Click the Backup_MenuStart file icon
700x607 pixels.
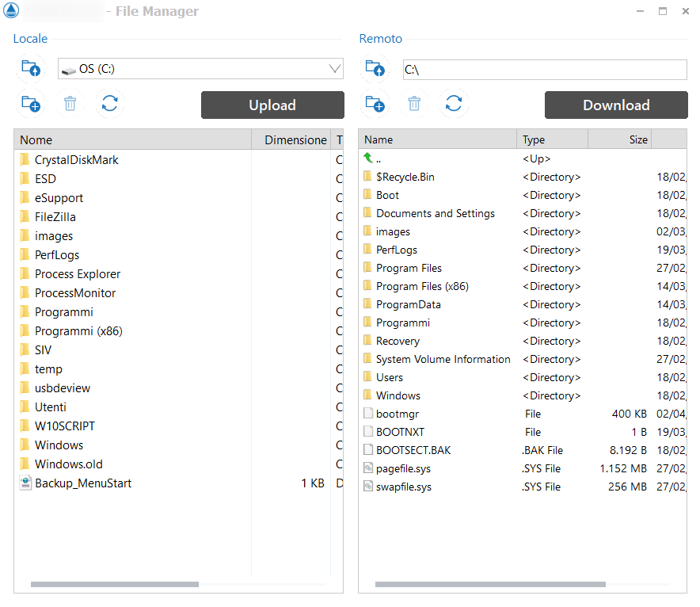click(26, 483)
